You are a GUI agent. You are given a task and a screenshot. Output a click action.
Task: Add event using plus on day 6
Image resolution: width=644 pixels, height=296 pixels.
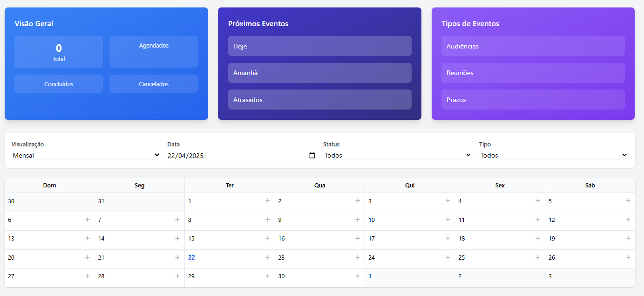click(x=88, y=220)
